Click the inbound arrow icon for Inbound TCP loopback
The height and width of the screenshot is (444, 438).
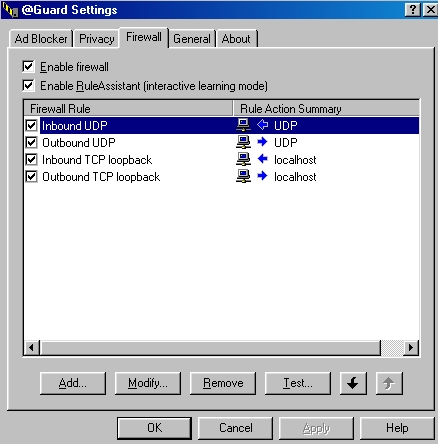click(x=262, y=159)
